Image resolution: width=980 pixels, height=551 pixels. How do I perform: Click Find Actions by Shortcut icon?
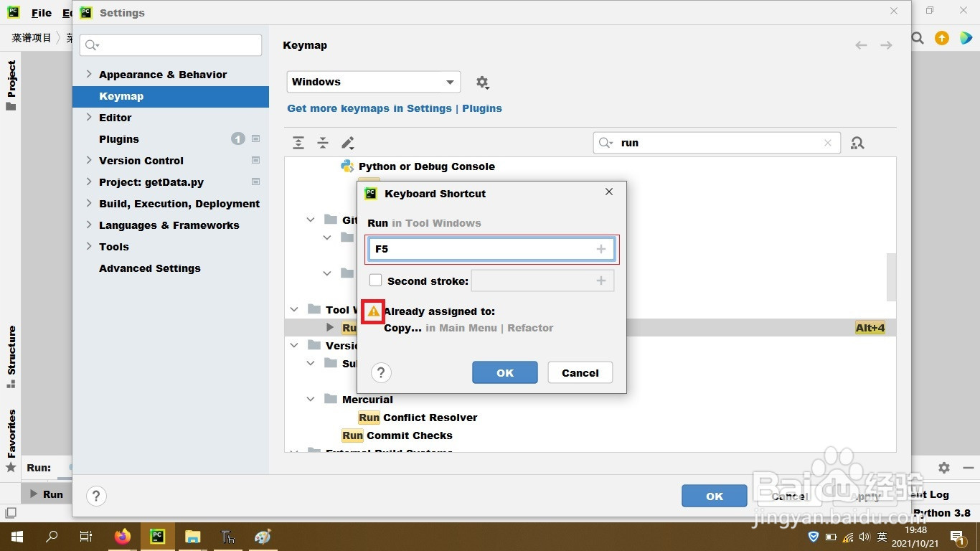point(857,143)
